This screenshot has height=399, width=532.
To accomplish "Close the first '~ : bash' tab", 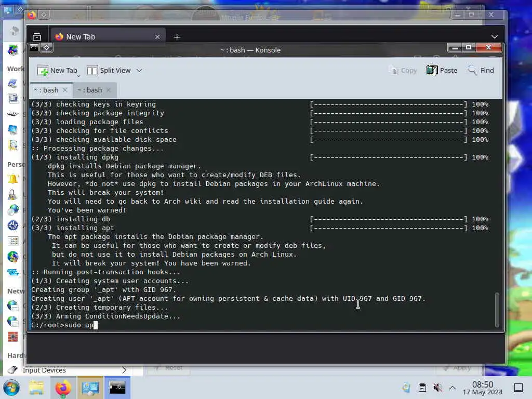I will coord(65,90).
